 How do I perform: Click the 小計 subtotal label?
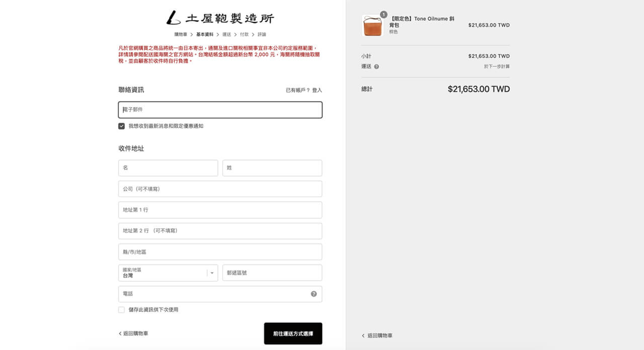[366, 56]
